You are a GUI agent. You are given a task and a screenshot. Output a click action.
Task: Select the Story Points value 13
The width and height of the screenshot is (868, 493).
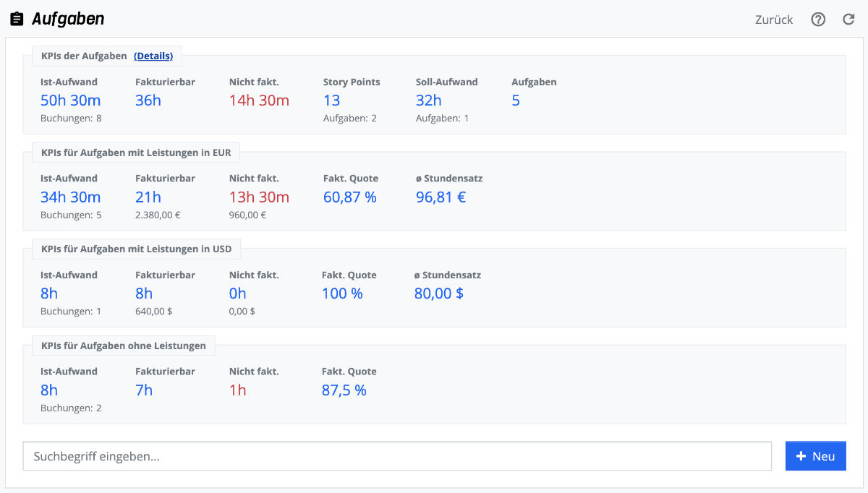pyautogui.click(x=332, y=100)
